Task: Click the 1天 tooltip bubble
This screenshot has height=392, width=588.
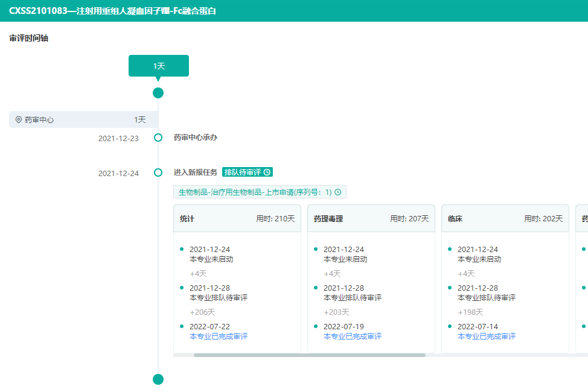Action: point(159,66)
